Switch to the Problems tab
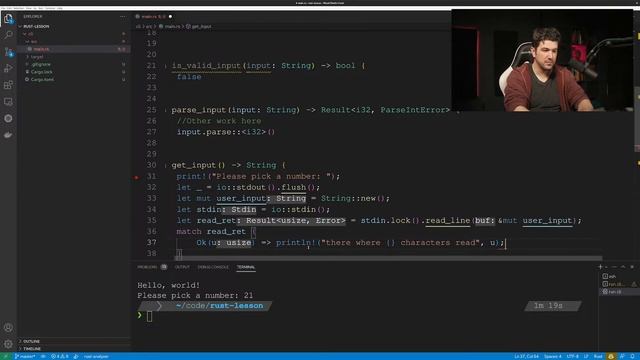This screenshot has width=640, height=360. [147, 267]
